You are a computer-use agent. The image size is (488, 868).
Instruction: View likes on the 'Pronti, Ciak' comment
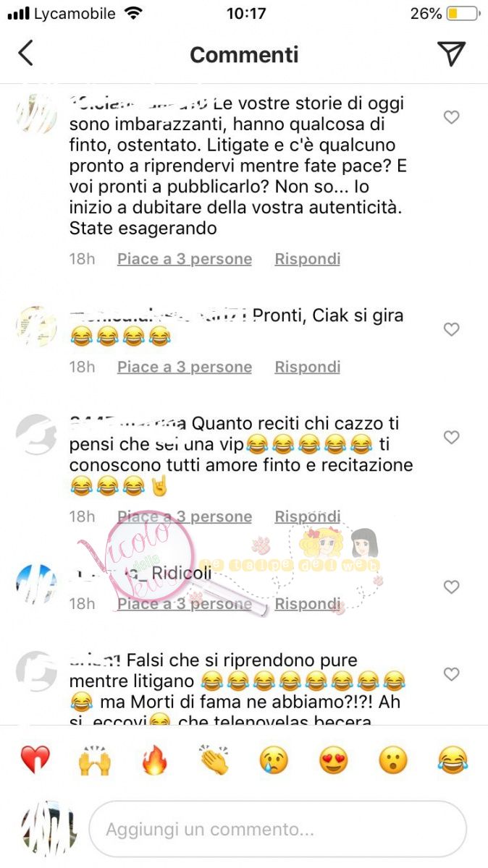(x=185, y=367)
